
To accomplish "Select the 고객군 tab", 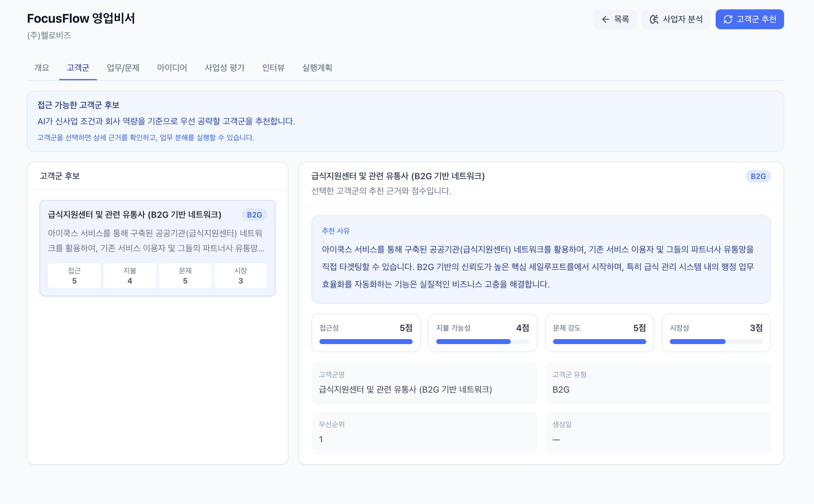I will [x=78, y=68].
